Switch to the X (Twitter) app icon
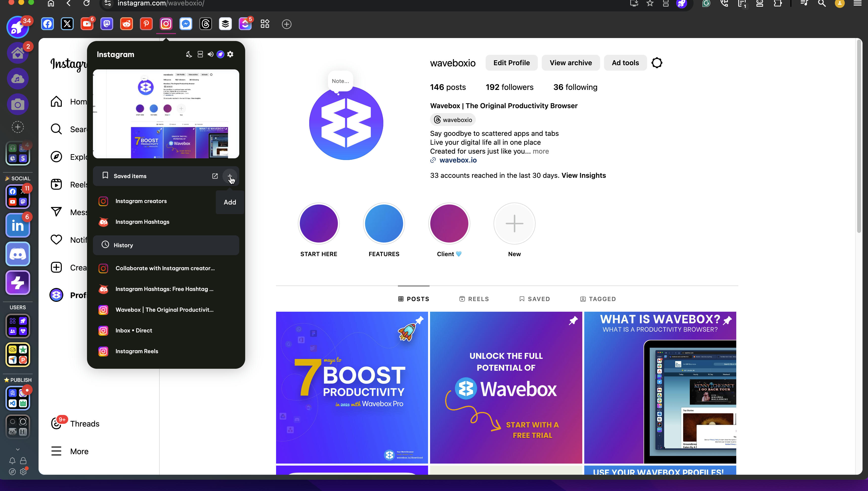The image size is (868, 491). tap(67, 24)
